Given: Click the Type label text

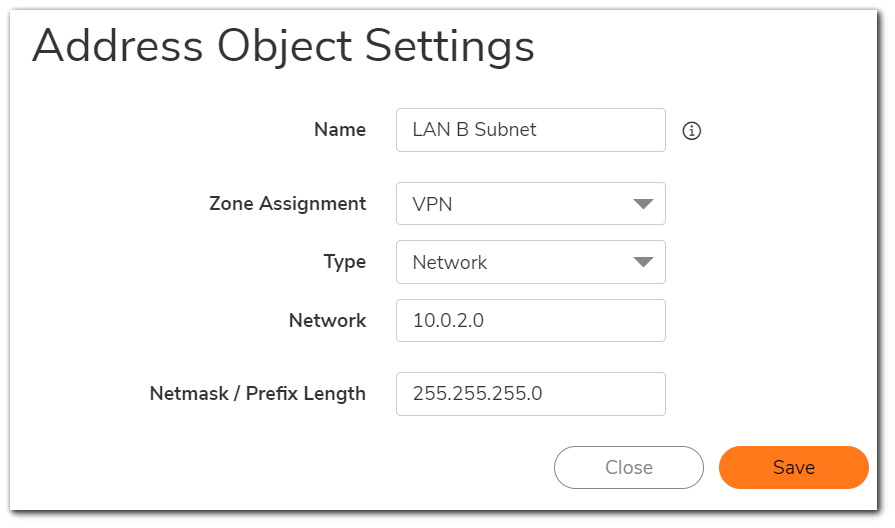Looking at the screenshot, I should (x=344, y=262).
